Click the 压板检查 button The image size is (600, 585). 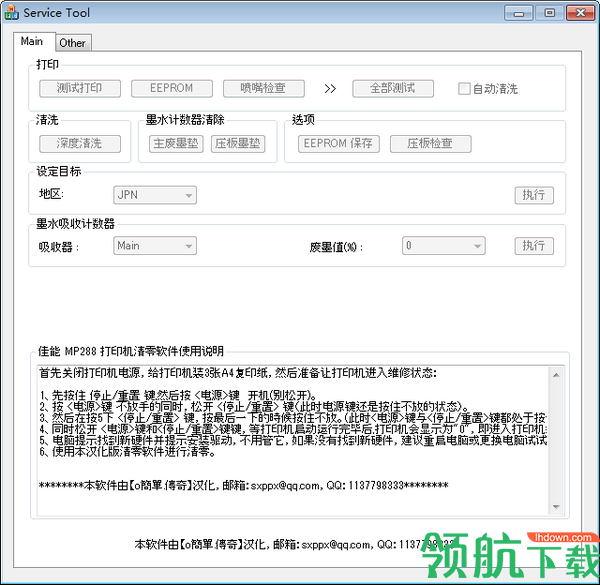point(430,144)
